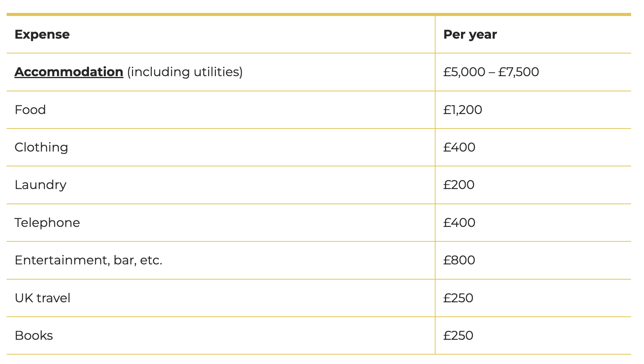This screenshot has width=644, height=364.
Task: Click the £250 value in UK travel row
Action: pyautogui.click(x=458, y=298)
